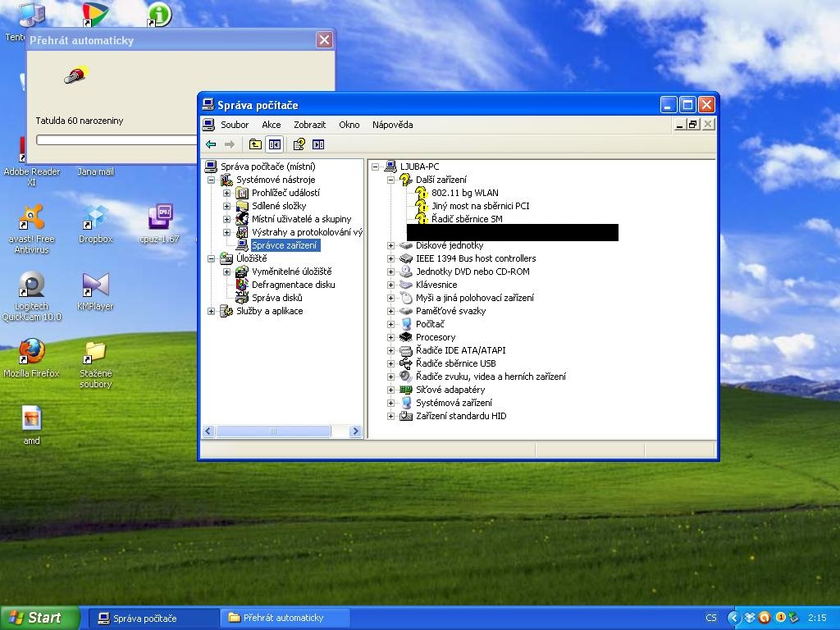The height and width of the screenshot is (630, 840).
Task: Click the left tree horizontal scrollbar thumb
Action: coord(273,431)
